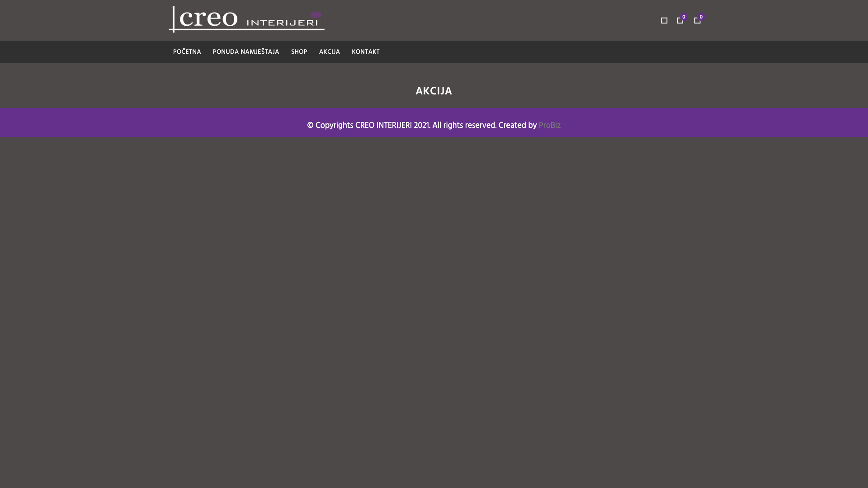The width and height of the screenshot is (868, 488).
Task: Click the 'Created by' text in footer
Action: tap(517, 126)
